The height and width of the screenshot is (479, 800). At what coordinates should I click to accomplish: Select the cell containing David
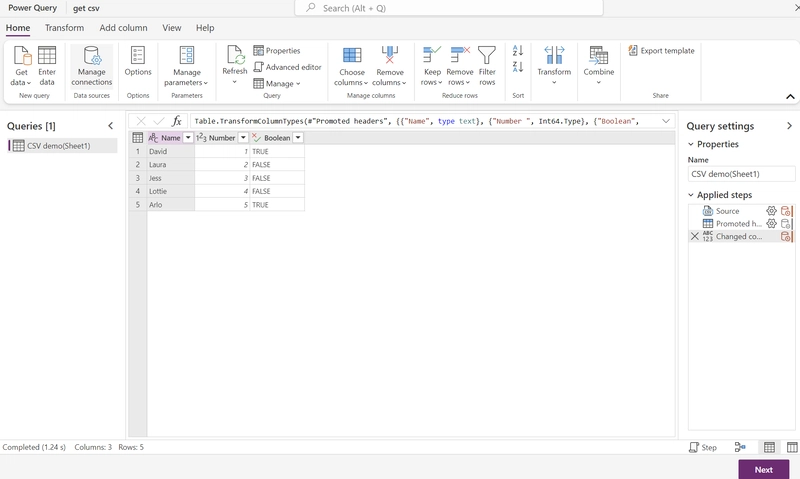click(171, 152)
